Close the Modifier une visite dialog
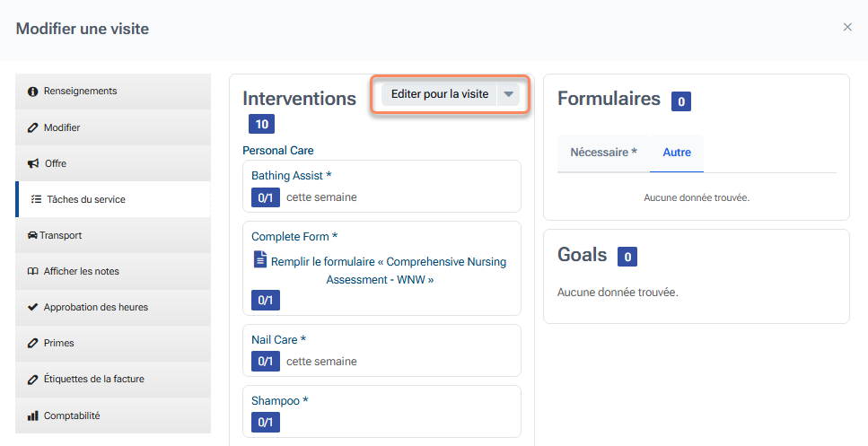 tap(847, 28)
